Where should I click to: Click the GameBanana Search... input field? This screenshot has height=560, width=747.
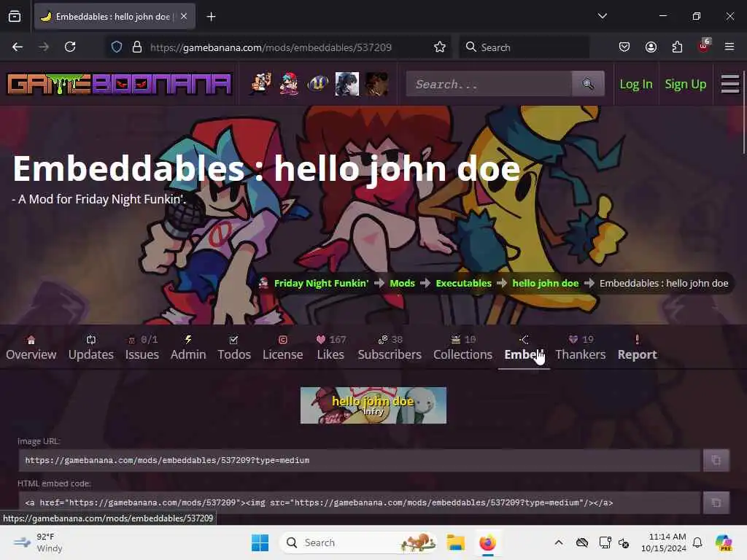(489, 85)
